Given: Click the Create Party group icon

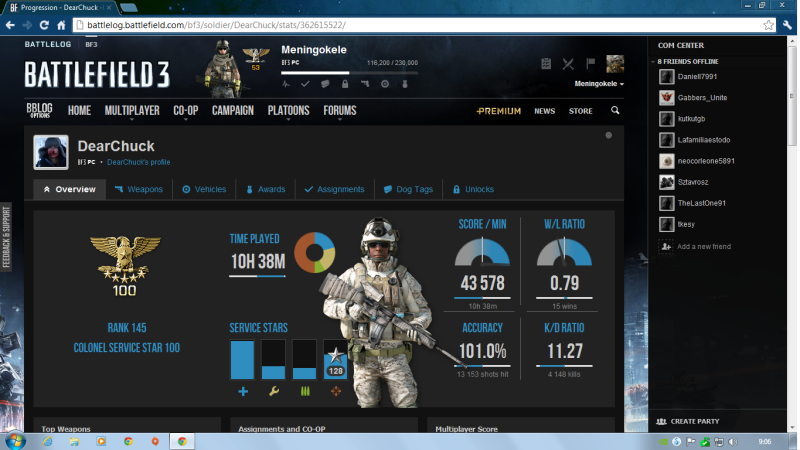Looking at the screenshot, I should [661, 421].
